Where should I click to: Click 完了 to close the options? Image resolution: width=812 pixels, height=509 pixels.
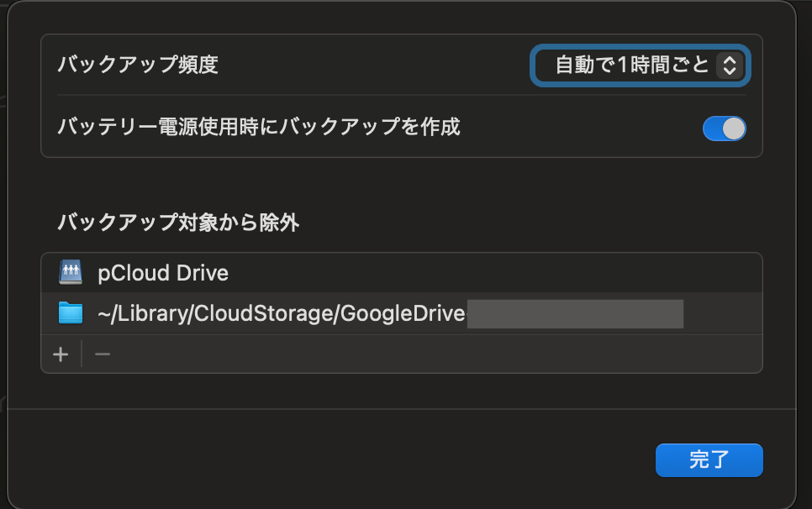click(x=709, y=459)
